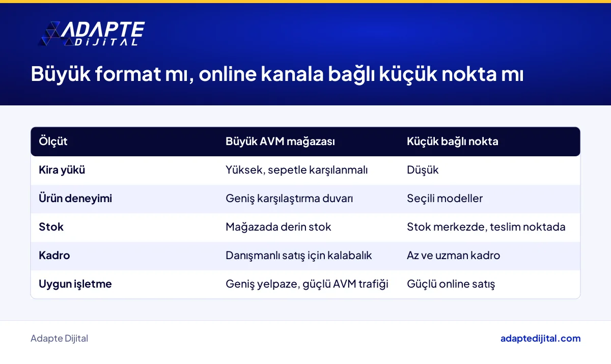The height and width of the screenshot is (364, 611).
Task: Click the 'Küçük bağlı nokta' column header
Action: (452, 142)
